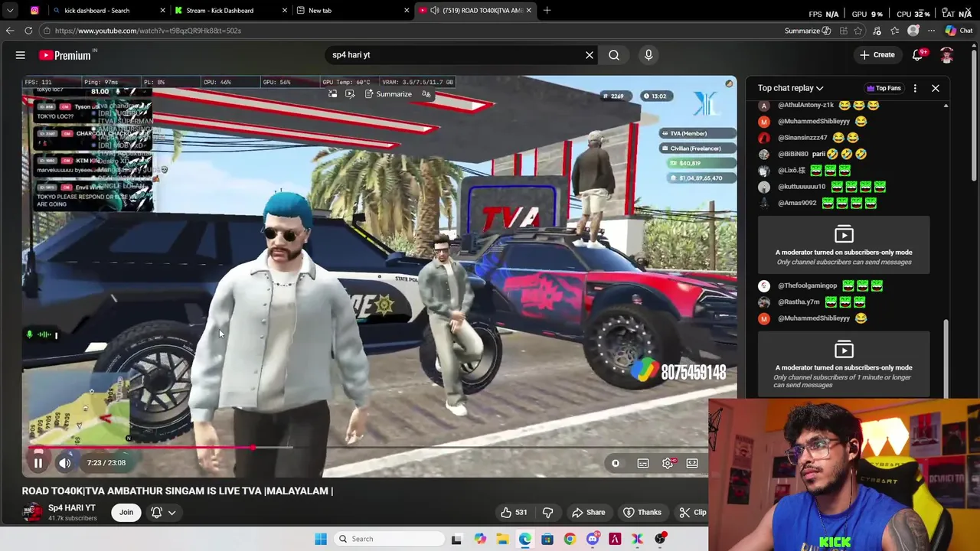Open Top Fans in the chat header
Image resolution: width=980 pixels, height=551 pixels.
[x=883, y=88]
